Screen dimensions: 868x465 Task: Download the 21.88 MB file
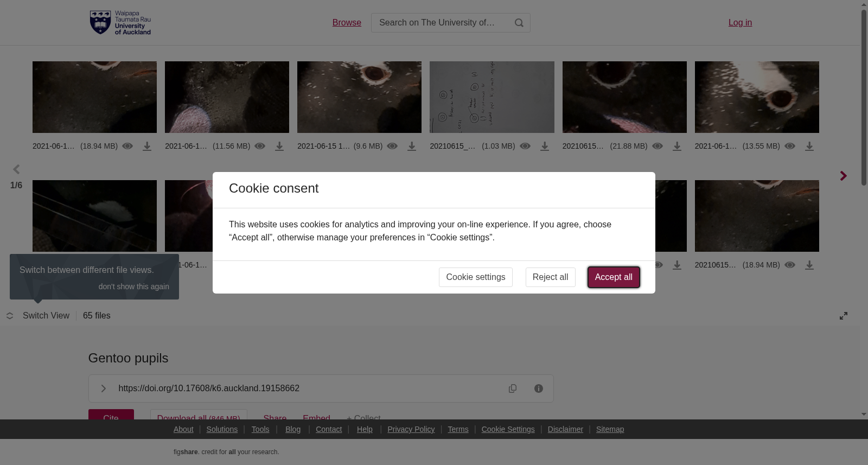pyautogui.click(x=677, y=146)
